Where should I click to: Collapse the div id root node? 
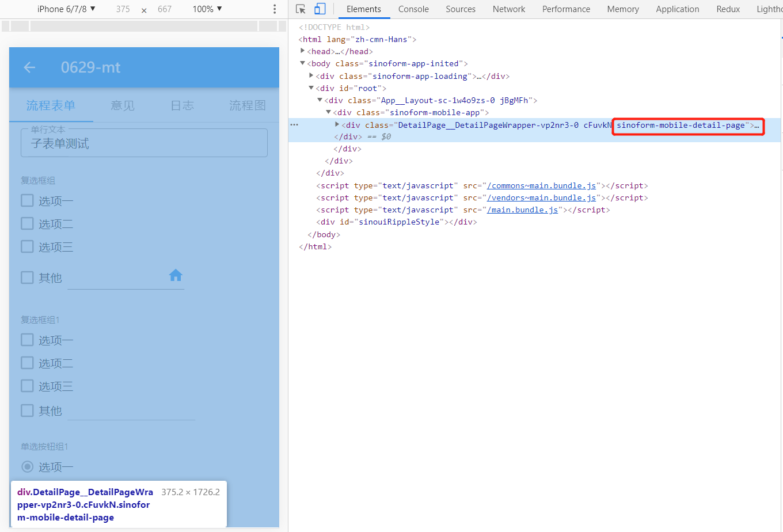click(311, 88)
